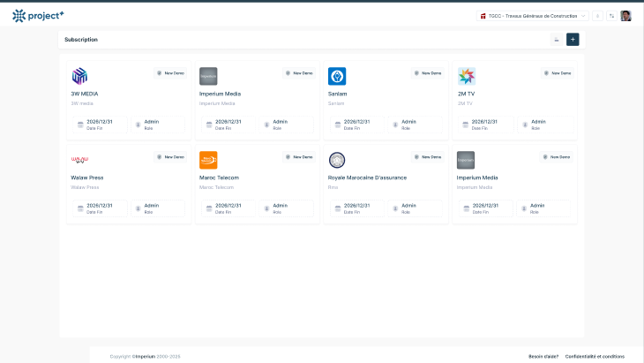This screenshot has width=644, height=363.
Task: Click New Demo badge on Royale Marocaine D'assurance card
Action: pyautogui.click(x=428, y=157)
